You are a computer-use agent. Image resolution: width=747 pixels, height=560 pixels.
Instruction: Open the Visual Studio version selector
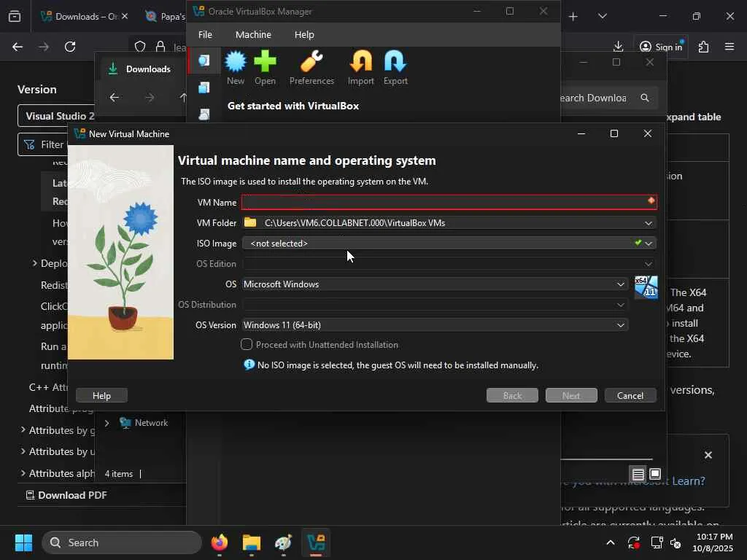(x=57, y=116)
